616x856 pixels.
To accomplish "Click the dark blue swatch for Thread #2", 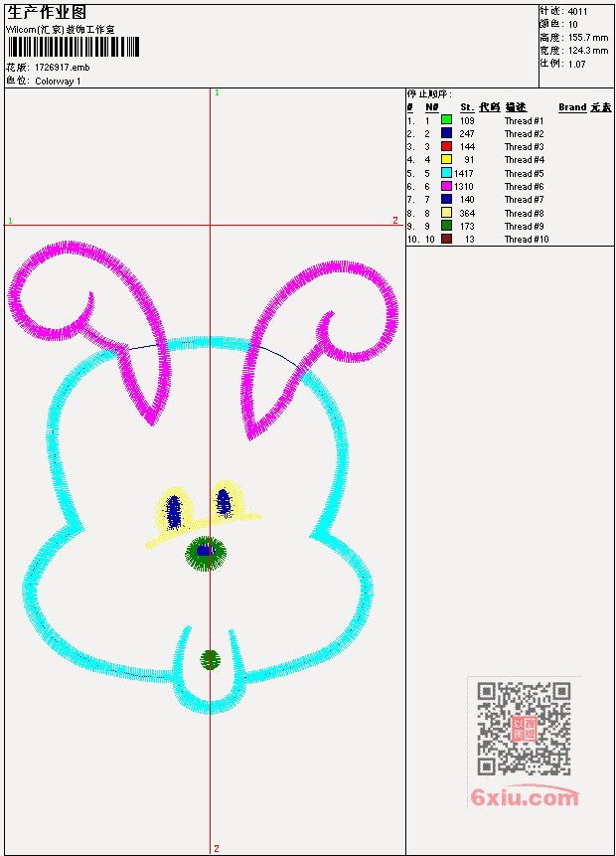I will pos(446,133).
